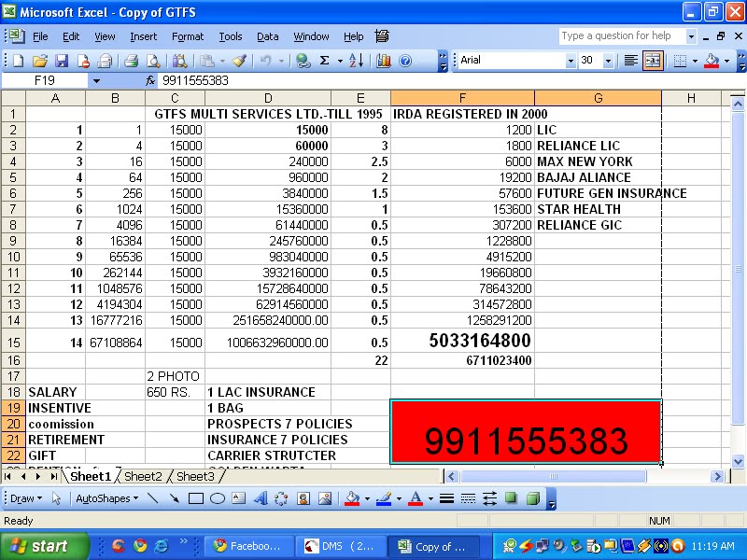The image size is (747, 560).
Task: Insert a Text Box
Action: click(x=239, y=498)
